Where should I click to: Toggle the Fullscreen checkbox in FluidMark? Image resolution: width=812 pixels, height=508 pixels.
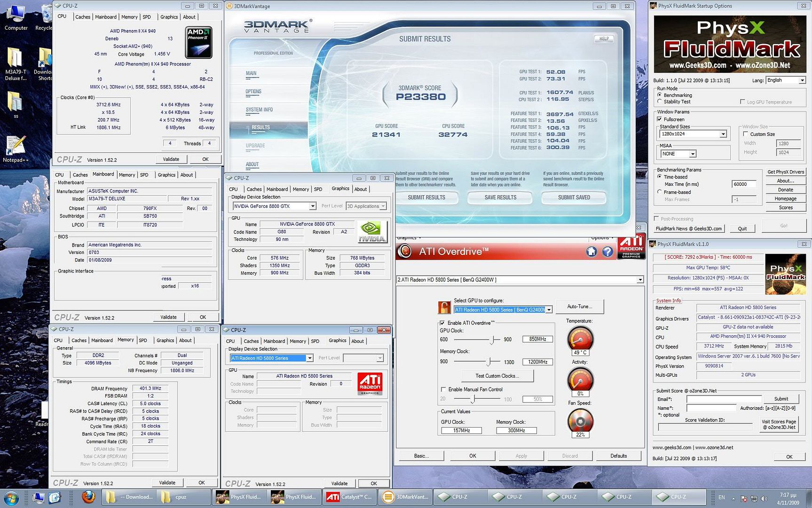click(x=660, y=119)
